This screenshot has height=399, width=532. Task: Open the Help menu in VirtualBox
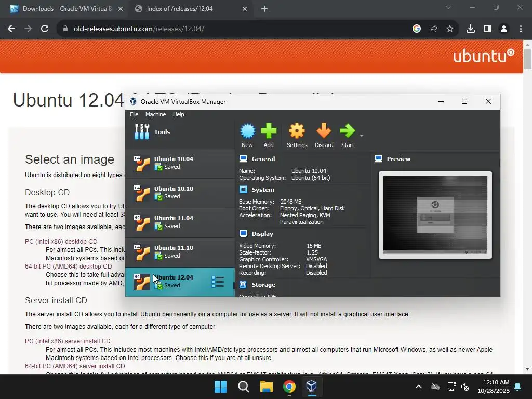[x=179, y=114]
